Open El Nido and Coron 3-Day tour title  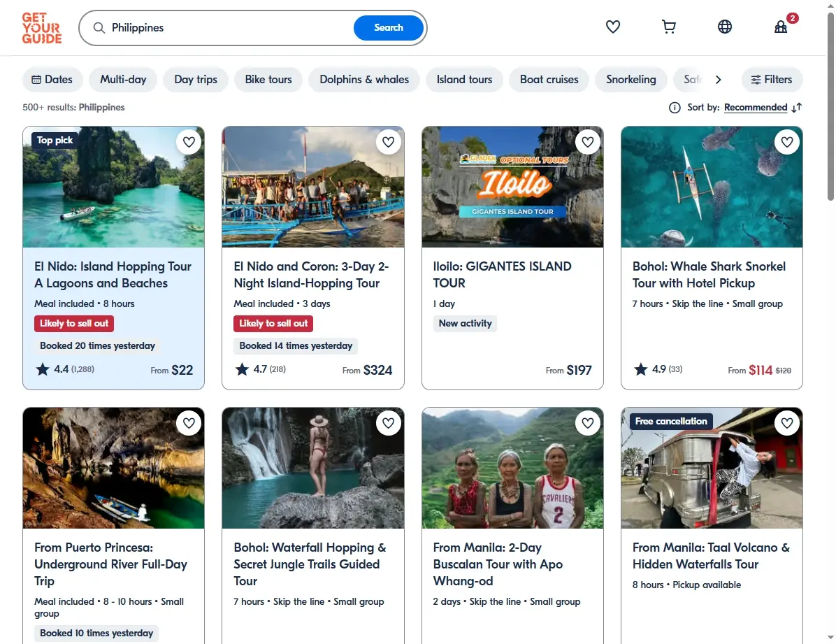pos(311,275)
